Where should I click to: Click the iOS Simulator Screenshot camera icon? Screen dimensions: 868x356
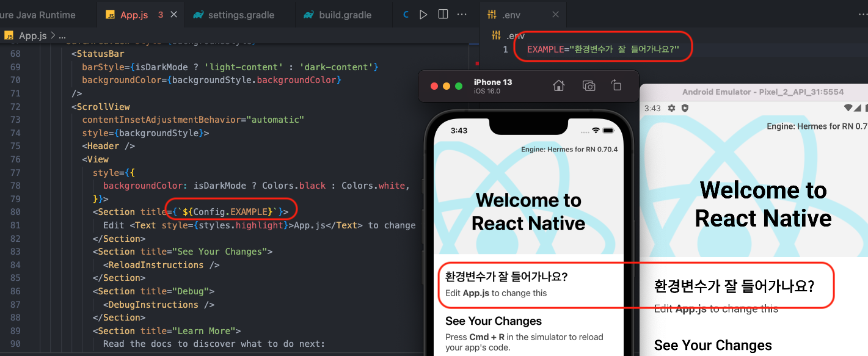(x=588, y=86)
